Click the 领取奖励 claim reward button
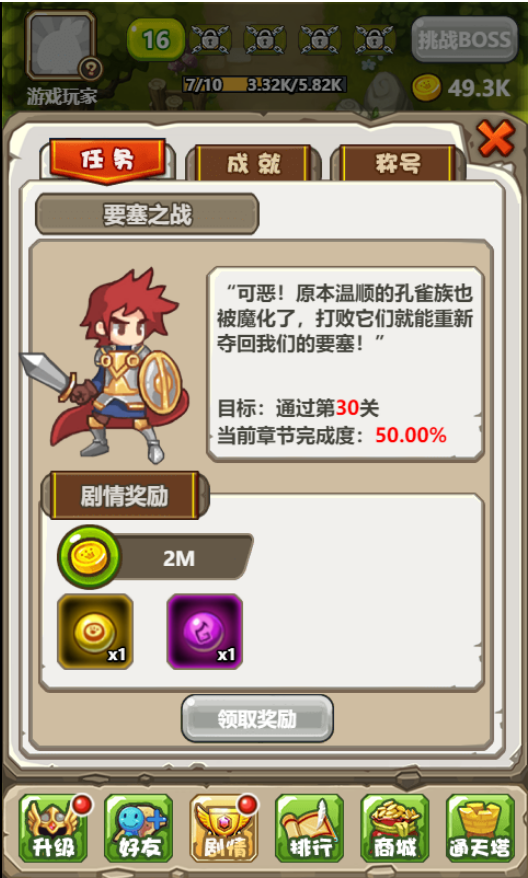Screen dimensions: 528x878 coord(258,719)
